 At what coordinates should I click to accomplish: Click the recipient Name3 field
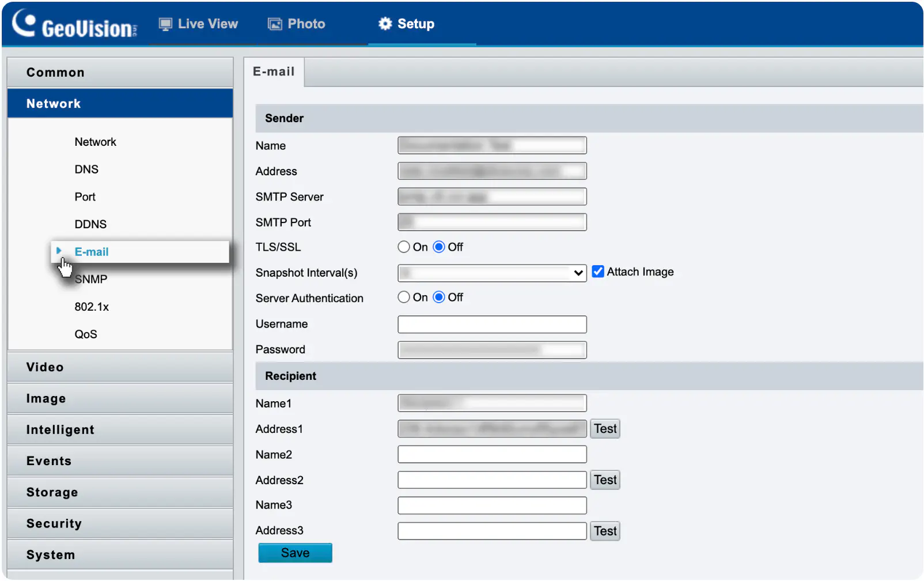click(x=492, y=505)
